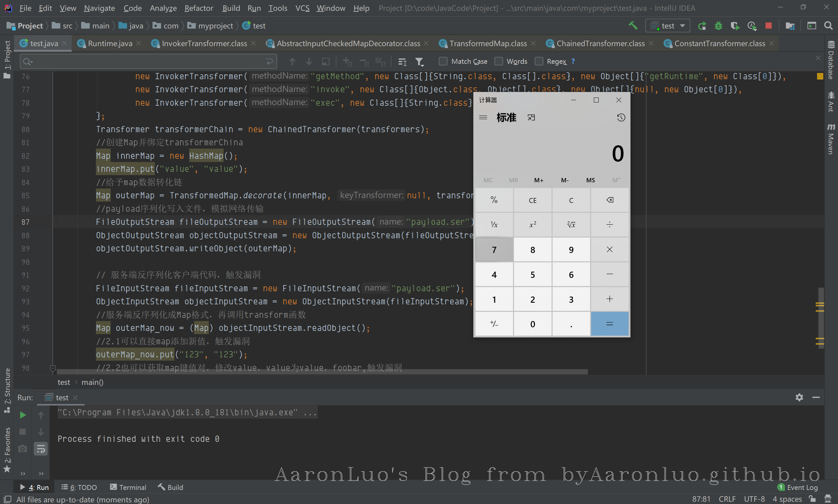
Task: Enable the Match Case checkbox
Action: tap(443, 61)
